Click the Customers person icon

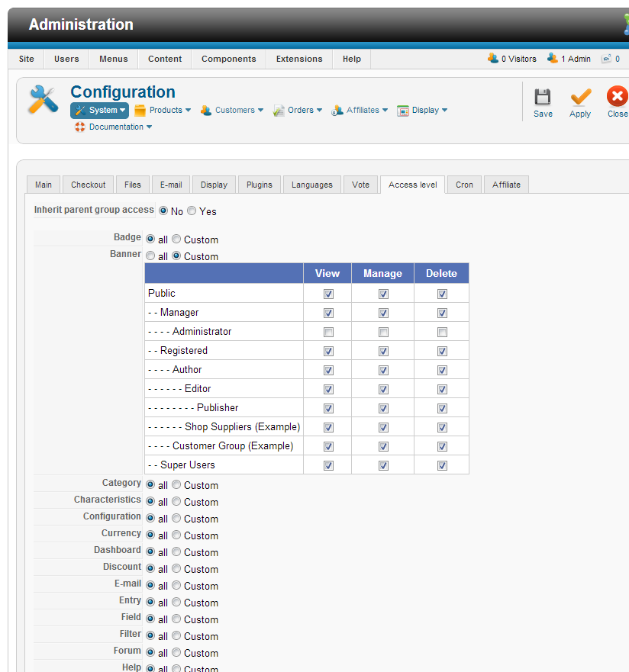coord(206,111)
